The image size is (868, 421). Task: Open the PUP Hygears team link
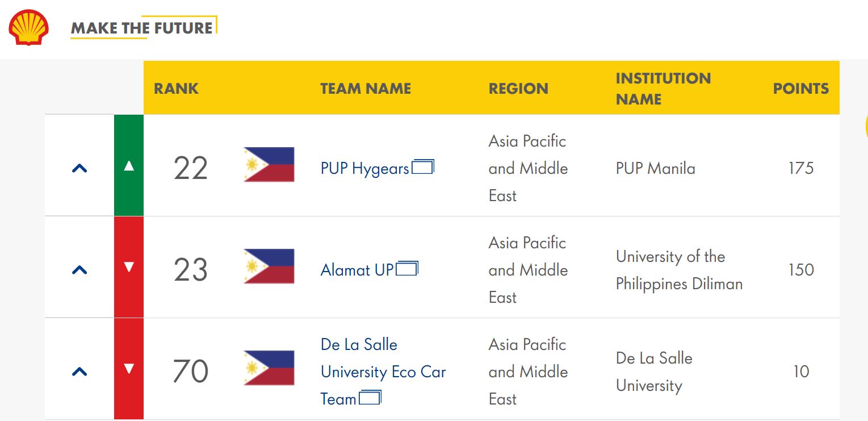tap(364, 169)
